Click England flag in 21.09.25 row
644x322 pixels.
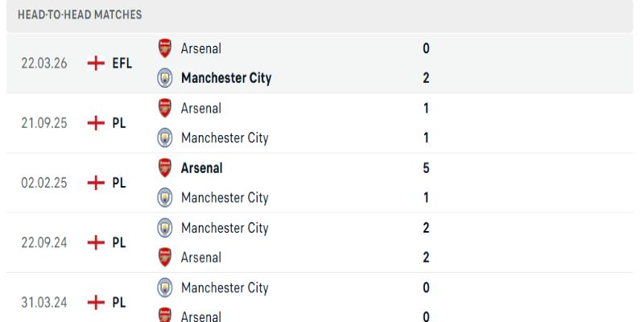pos(97,123)
